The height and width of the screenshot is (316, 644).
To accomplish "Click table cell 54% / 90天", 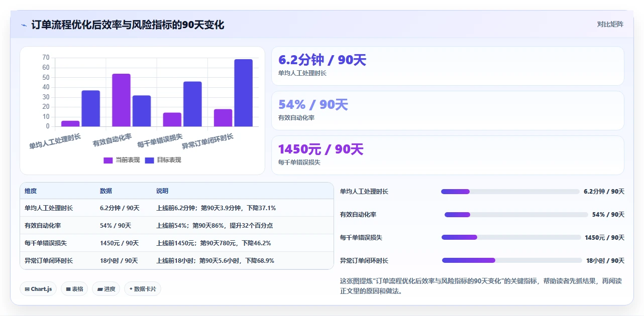I will click(x=116, y=226).
